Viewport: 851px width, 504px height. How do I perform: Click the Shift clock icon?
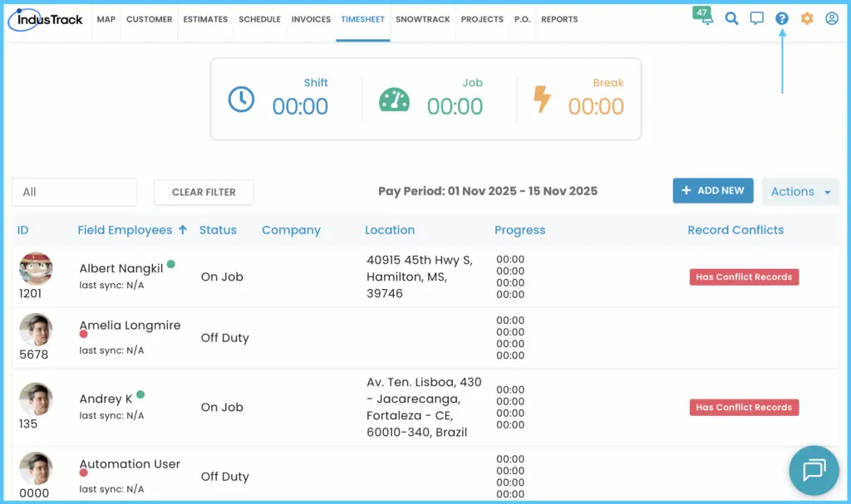pos(241,100)
